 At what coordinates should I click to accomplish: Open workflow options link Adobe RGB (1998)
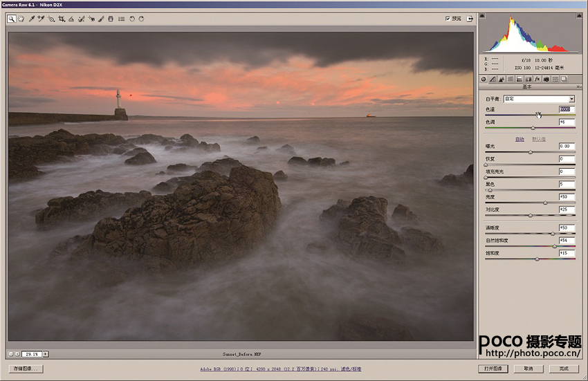tap(280, 369)
